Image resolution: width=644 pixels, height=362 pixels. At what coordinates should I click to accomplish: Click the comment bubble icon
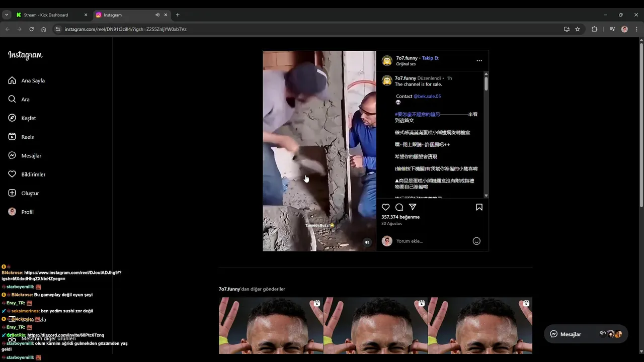(x=399, y=207)
